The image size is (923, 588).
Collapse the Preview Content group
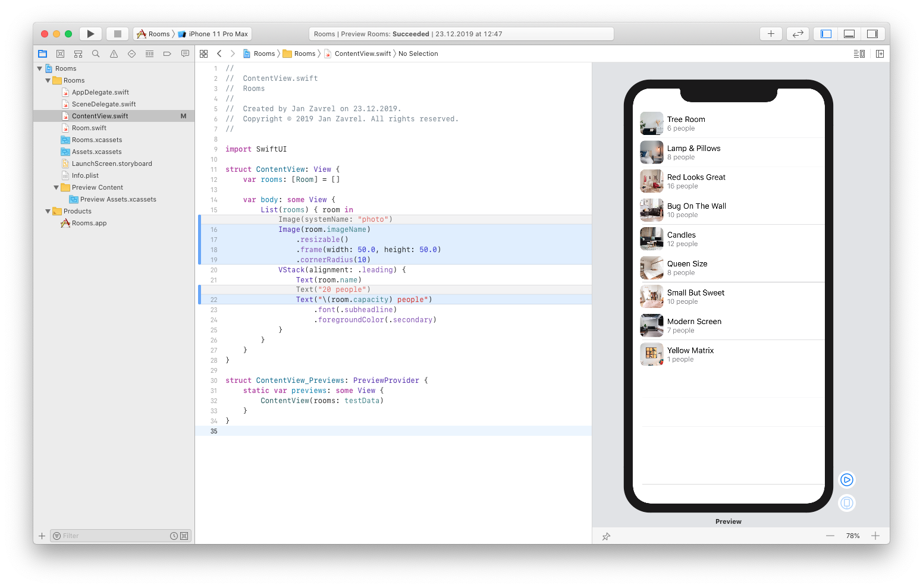click(x=56, y=187)
